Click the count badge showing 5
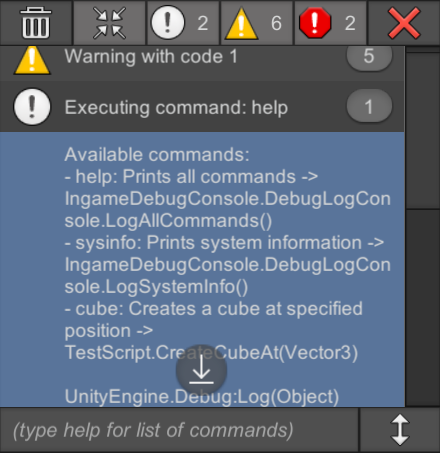 (369, 57)
